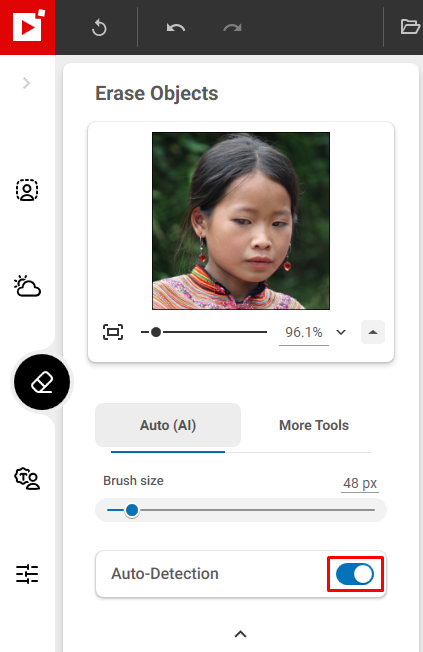Image resolution: width=423 pixels, height=652 pixels.
Task: Expand the left sidebar chevron
Action: coord(27,83)
